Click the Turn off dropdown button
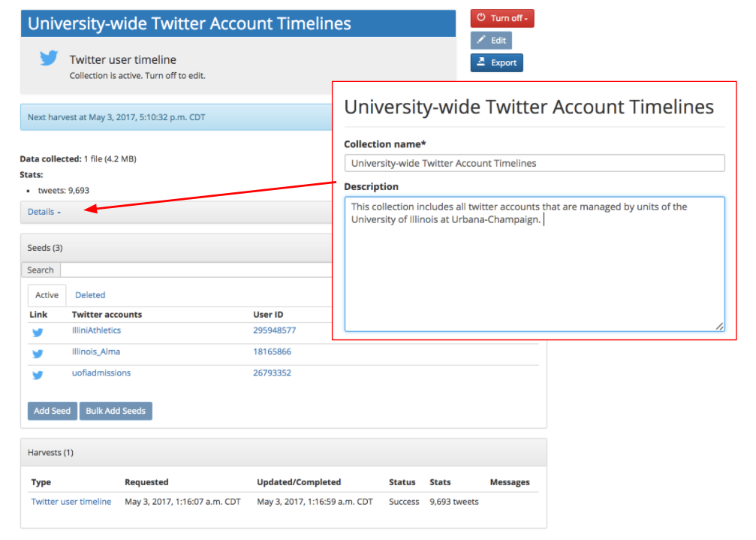Screen dimensions: 756x540 pyautogui.click(x=502, y=18)
